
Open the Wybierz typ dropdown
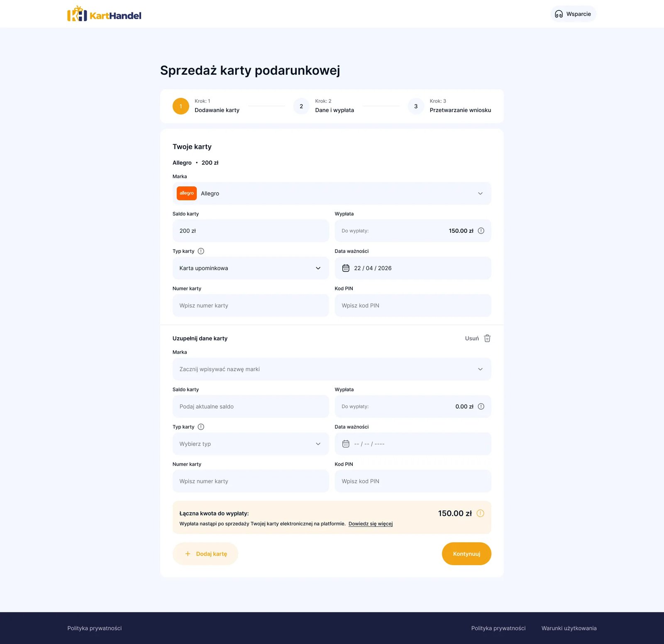[251, 444]
